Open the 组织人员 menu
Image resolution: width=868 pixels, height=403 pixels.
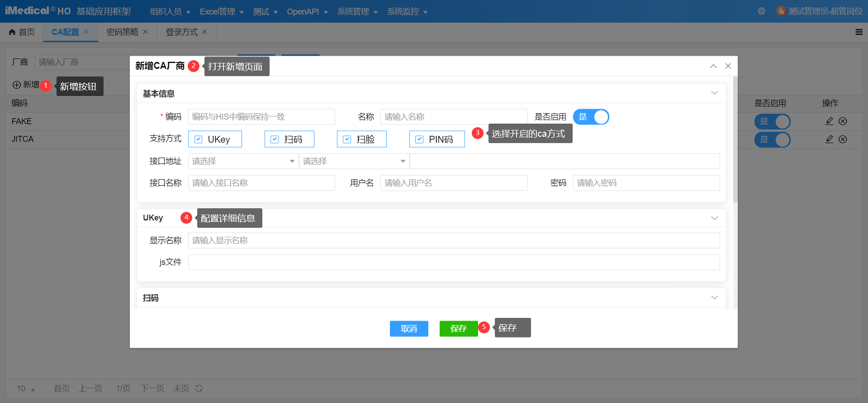point(170,12)
